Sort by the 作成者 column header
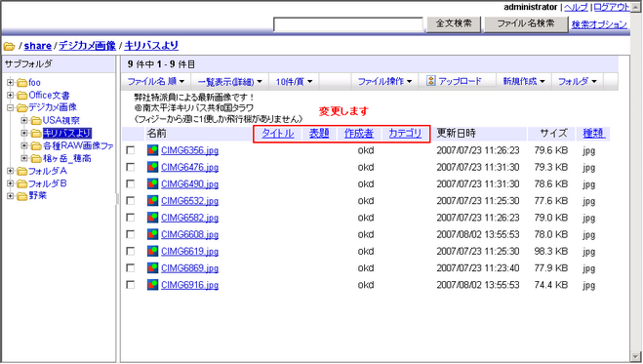643x364 pixels. pos(359,134)
